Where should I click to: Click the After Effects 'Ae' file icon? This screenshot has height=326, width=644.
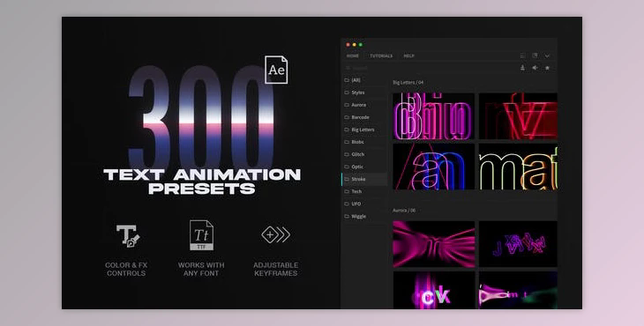[x=276, y=70]
